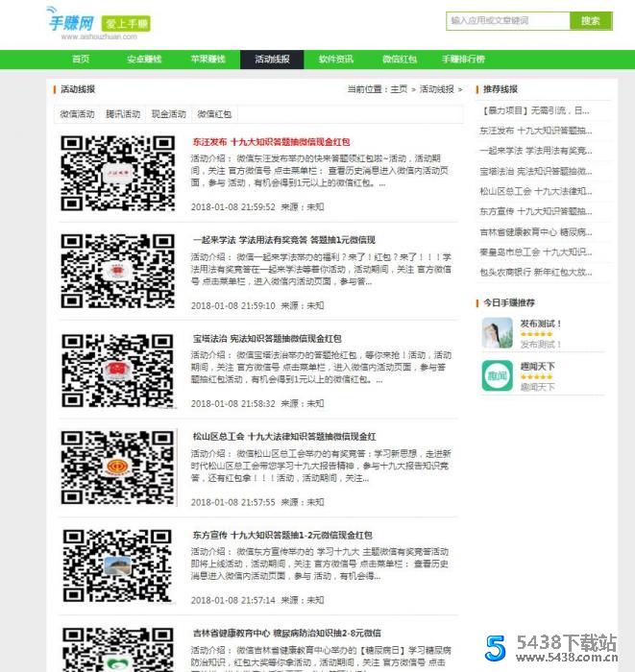The height and width of the screenshot is (672, 635).
Task: Select 苹果赚钱 in the navigation bar
Action: click(x=208, y=60)
